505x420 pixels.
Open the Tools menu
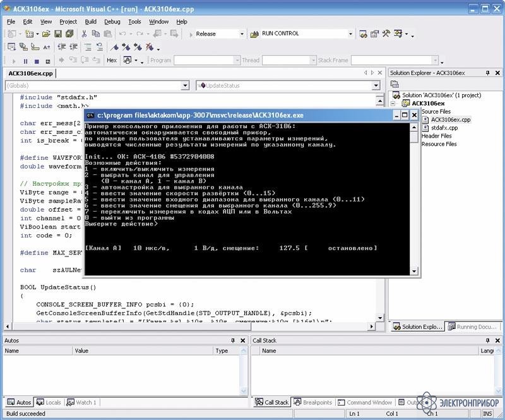point(134,21)
